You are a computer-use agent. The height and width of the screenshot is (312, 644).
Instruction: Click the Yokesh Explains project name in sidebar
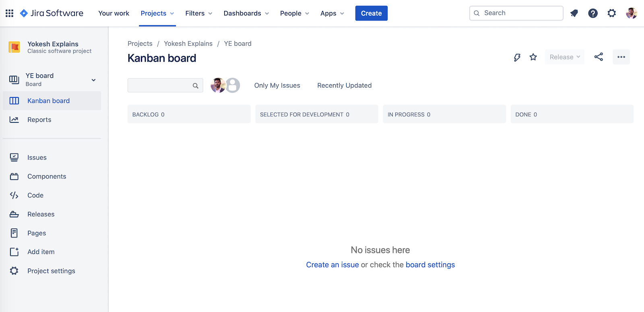[53, 44]
